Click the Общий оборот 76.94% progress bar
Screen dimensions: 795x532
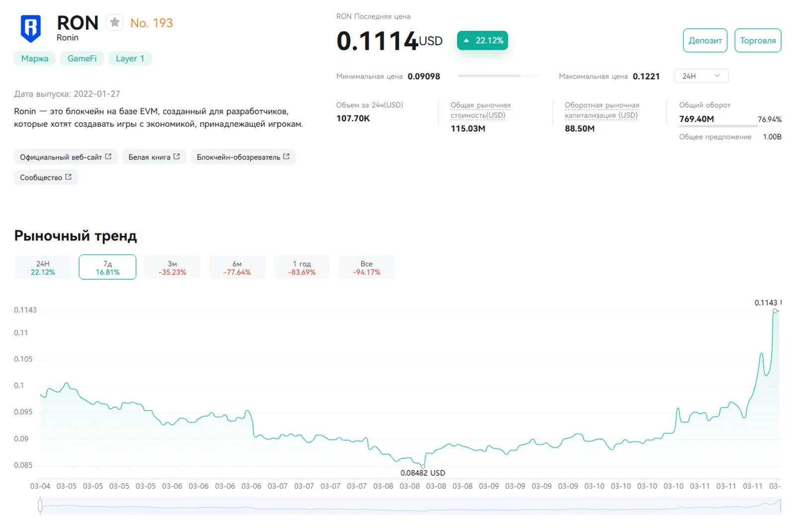click(730, 126)
